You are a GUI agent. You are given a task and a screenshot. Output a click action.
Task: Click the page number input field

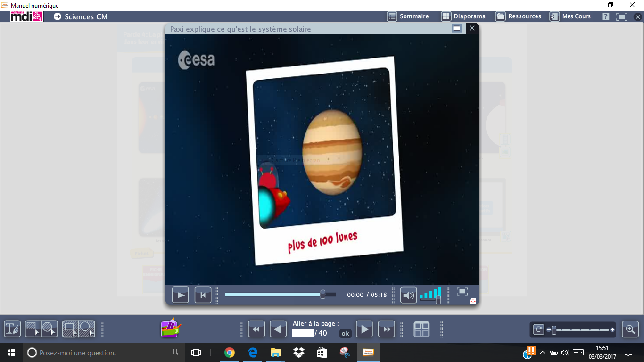pos(303,333)
